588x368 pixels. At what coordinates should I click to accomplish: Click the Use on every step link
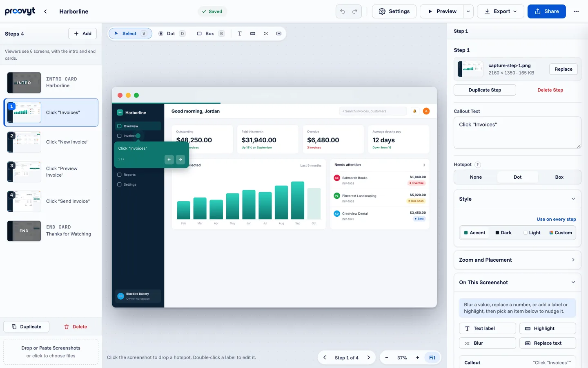click(556, 219)
